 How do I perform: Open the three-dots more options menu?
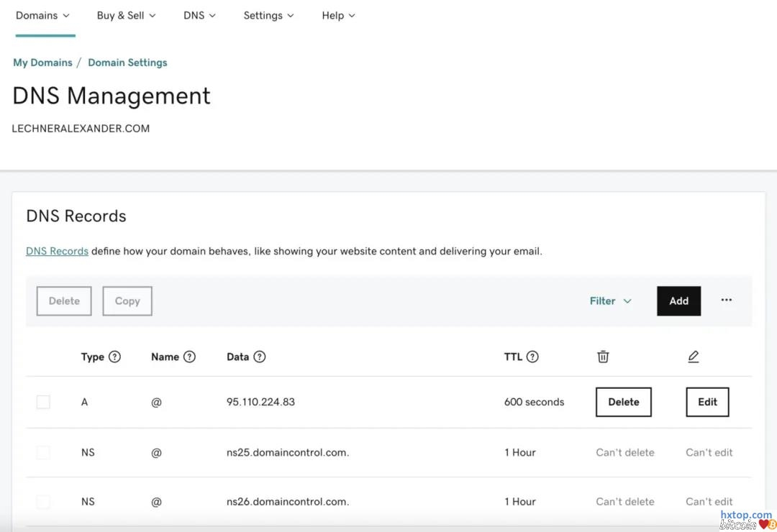coord(726,301)
